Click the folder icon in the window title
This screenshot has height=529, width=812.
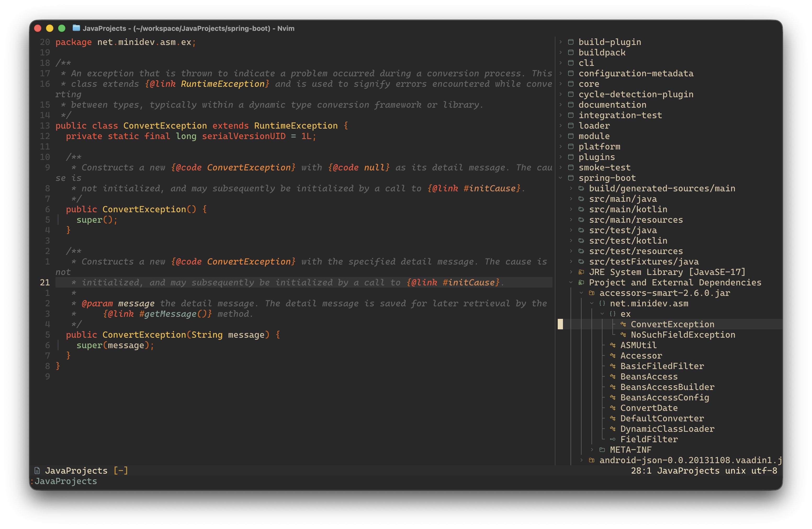click(76, 28)
